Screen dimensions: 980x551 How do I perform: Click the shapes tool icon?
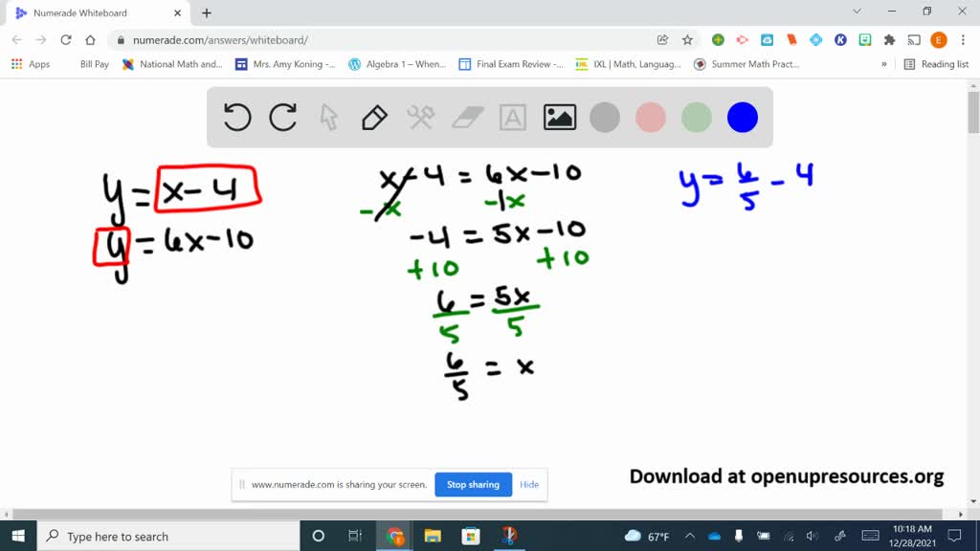coord(420,117)
